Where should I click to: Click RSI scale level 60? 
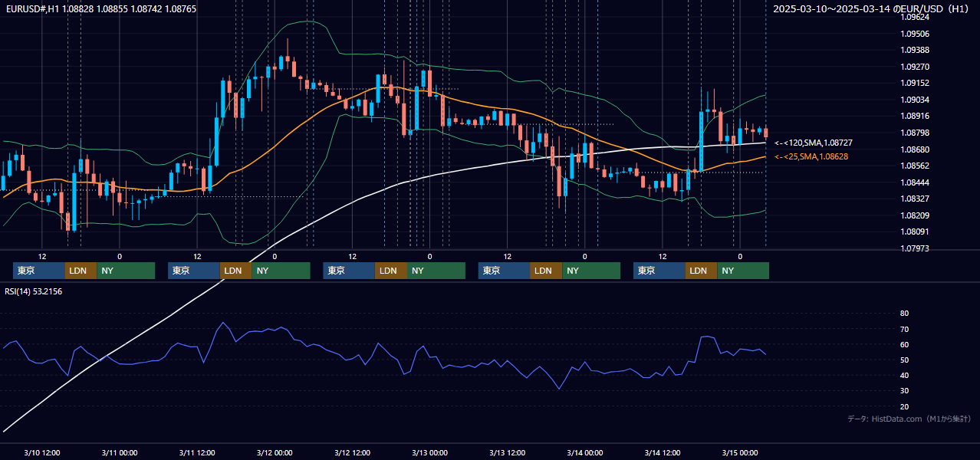tap(904, 344)
